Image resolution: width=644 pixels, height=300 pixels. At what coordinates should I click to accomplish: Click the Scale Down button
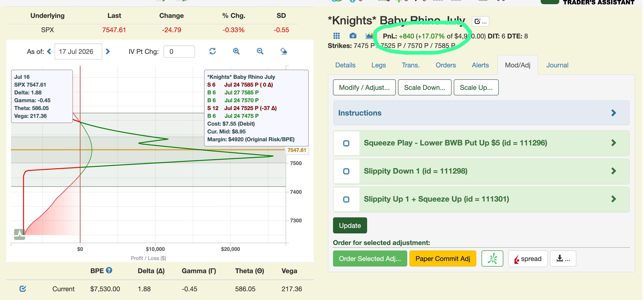425,87
